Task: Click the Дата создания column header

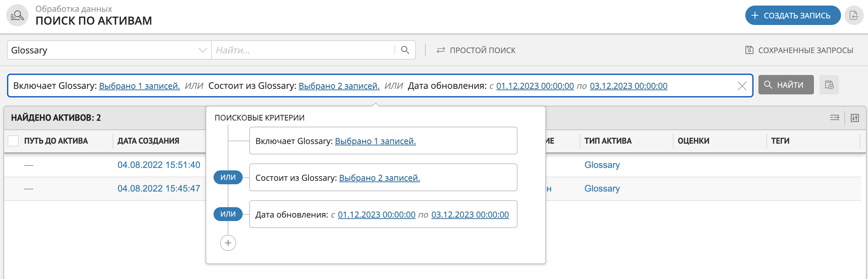Action: (x=148, y=141)
